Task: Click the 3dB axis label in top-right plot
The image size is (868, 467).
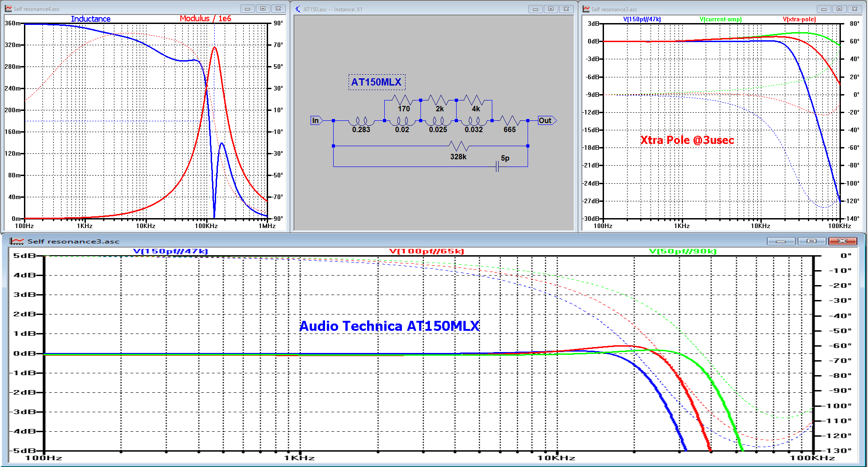Action: (x=594, y=24)
